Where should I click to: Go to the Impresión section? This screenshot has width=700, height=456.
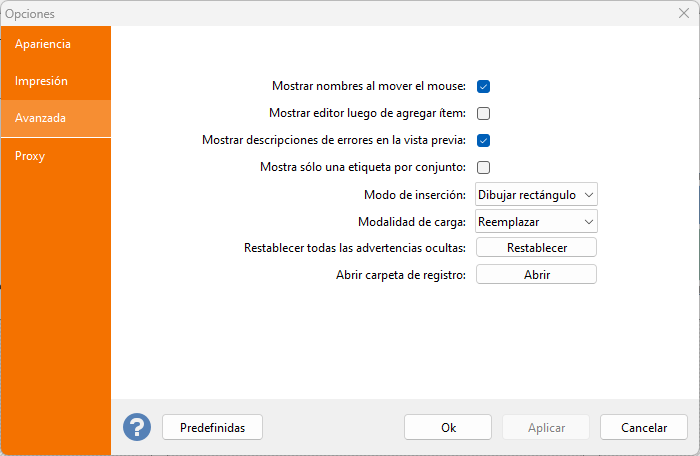tap(56, 81)
